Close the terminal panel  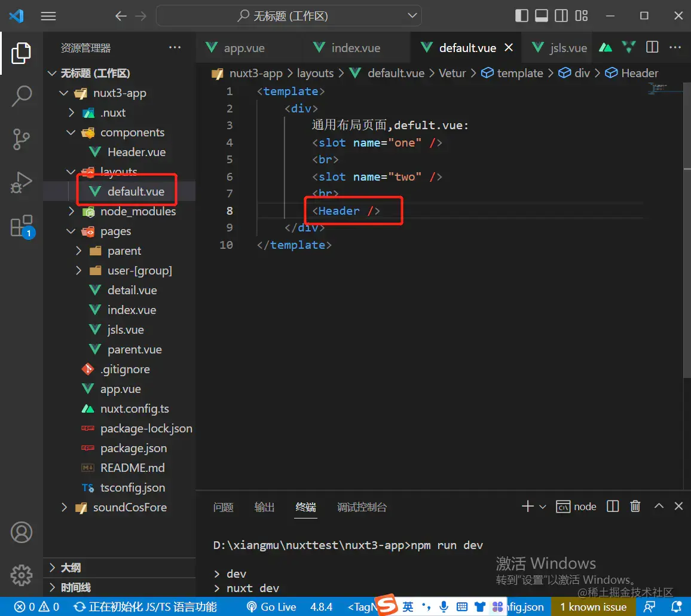tap(678, 506)
